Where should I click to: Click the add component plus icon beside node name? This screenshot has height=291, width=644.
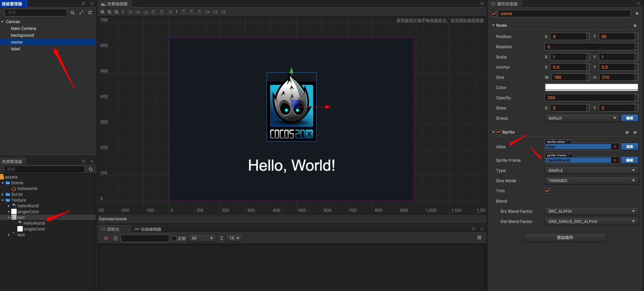637,14
